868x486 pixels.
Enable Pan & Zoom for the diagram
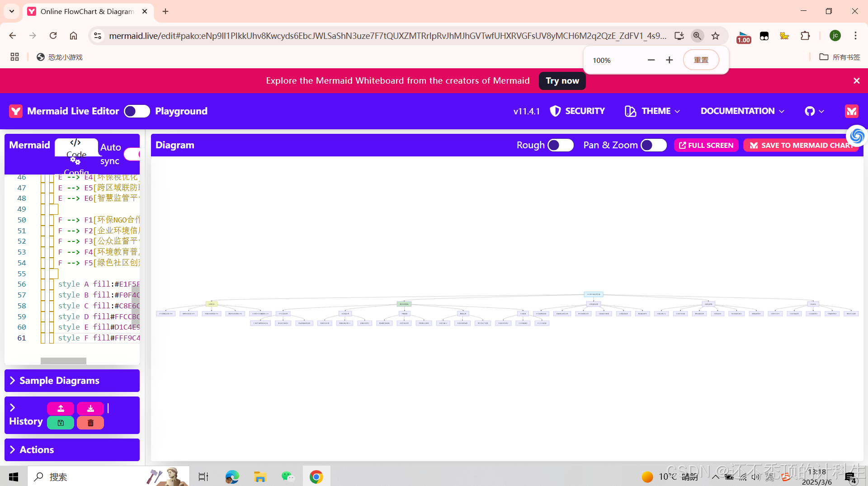(x=654, y=145)
